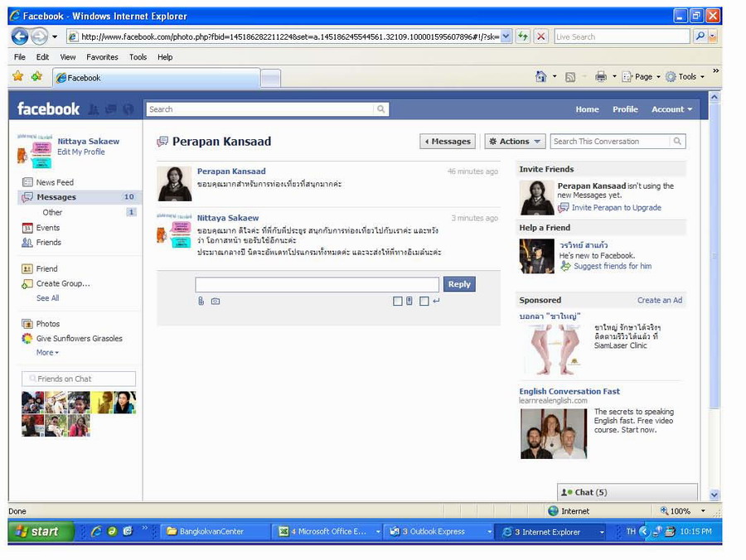The height and width of the screenshot is (560, 746).
Task: Click the browser Forward arrow button
Action: click(x=40, y=36)
